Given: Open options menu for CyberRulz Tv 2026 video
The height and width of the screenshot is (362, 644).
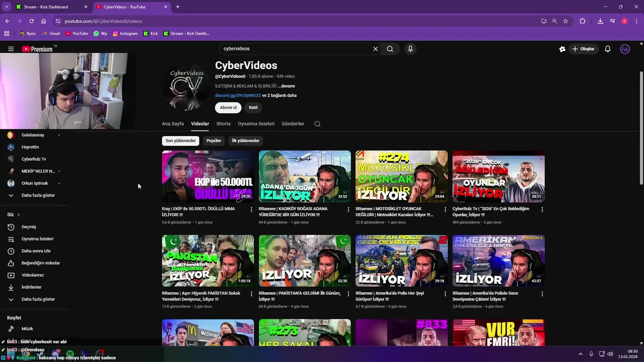Looking at the screenshot, I should [542, 209].
